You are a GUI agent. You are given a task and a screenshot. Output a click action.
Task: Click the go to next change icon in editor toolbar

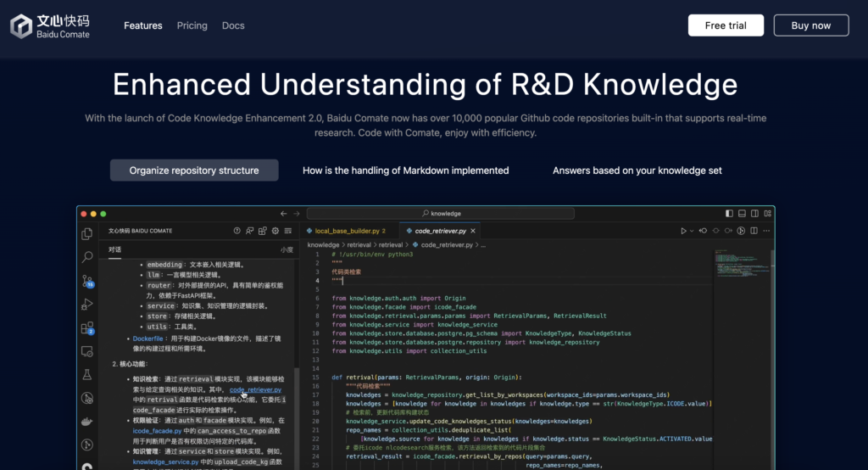[x=728, y=231]
